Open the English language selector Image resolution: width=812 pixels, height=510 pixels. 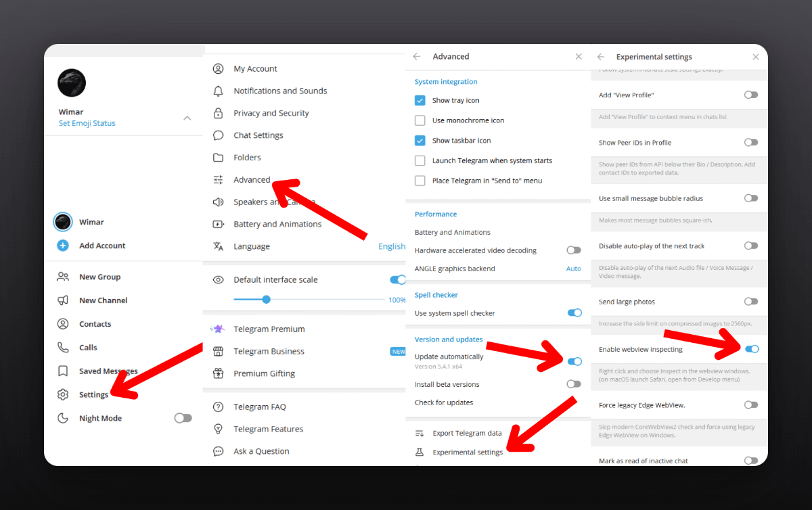coord(392,246)
